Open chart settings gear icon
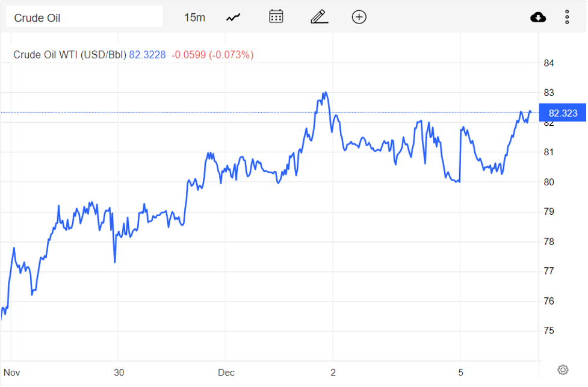 563,370
